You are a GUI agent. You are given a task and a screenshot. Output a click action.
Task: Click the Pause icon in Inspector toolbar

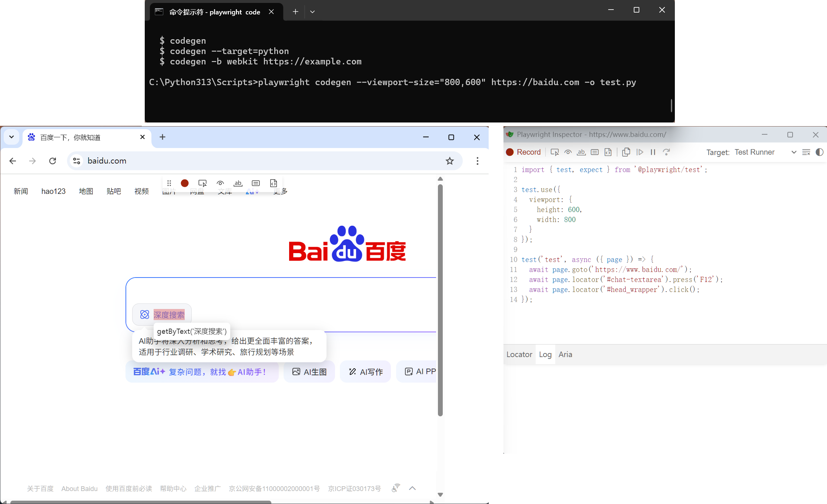click(x=653, y=152)
